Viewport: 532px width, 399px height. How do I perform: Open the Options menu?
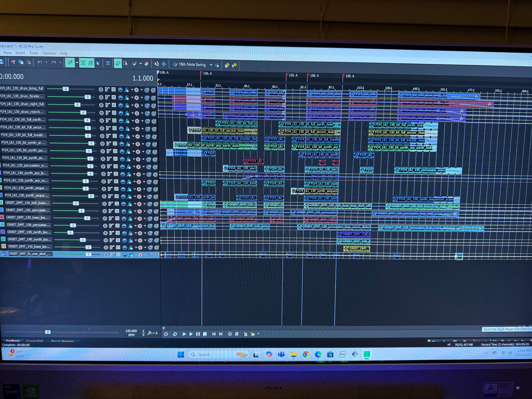(49, 53)
